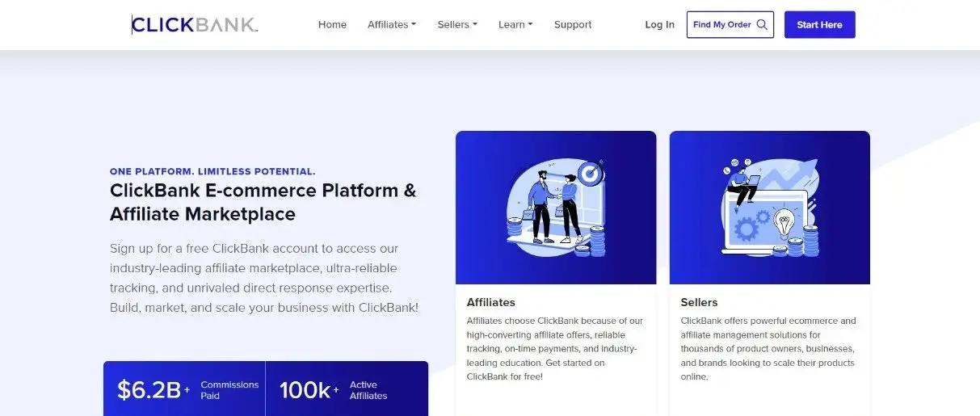Click the 100k Active Affiliates stat
Image resolution: width=980 pixels, height=416 pixels.
point(333,390)
